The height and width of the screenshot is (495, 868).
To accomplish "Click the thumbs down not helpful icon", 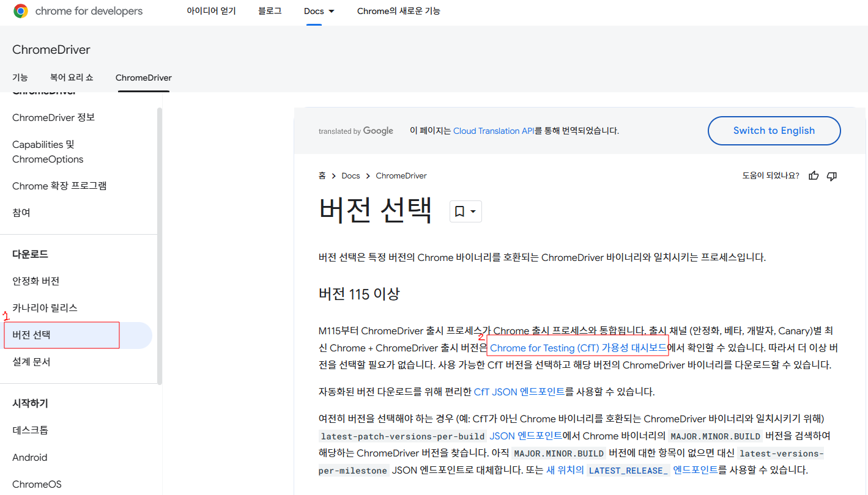I will coord(831,176).
